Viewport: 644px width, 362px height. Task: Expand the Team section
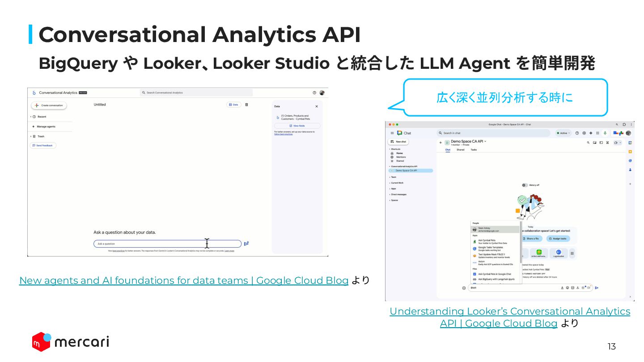point(390,177)
